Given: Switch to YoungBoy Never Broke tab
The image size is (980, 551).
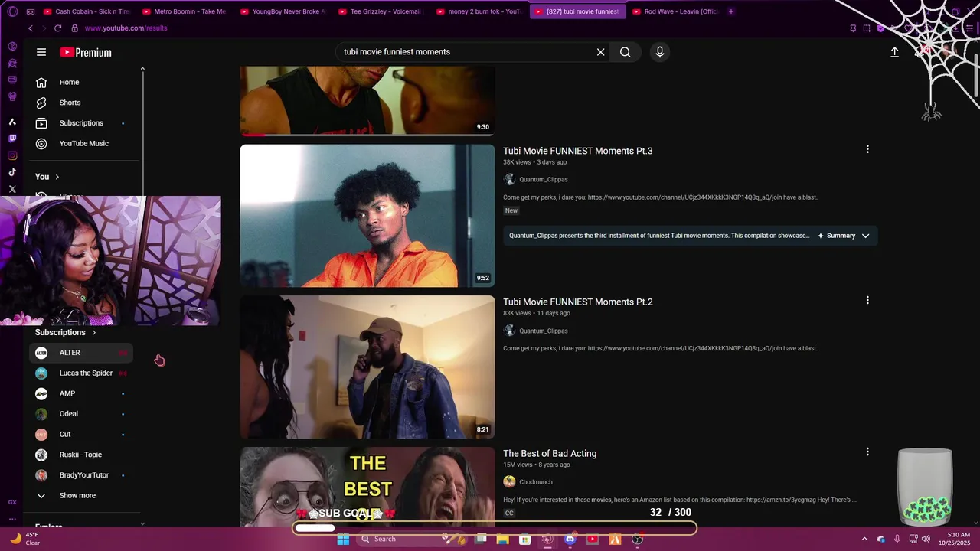Looking at the screenshot, I should click(x=284, y=11).
